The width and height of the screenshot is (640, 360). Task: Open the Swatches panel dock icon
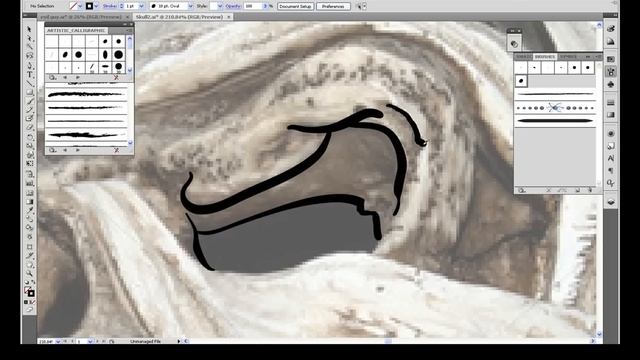[611, 59]
